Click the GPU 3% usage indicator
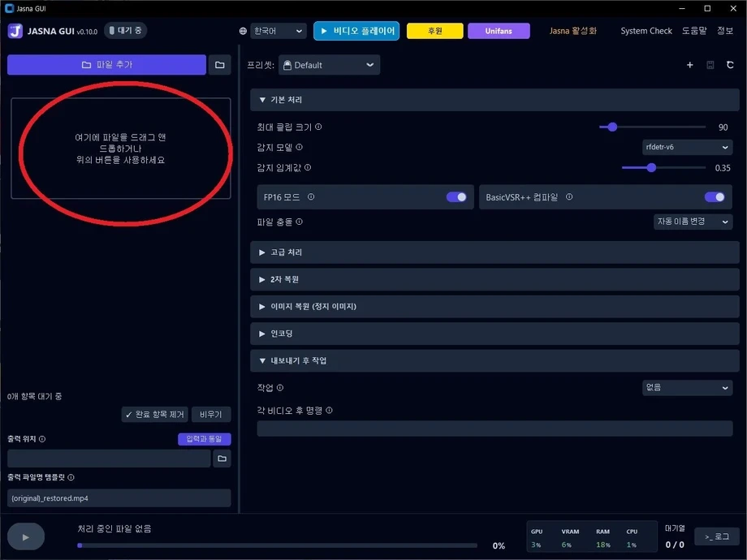 coord(537,538)
